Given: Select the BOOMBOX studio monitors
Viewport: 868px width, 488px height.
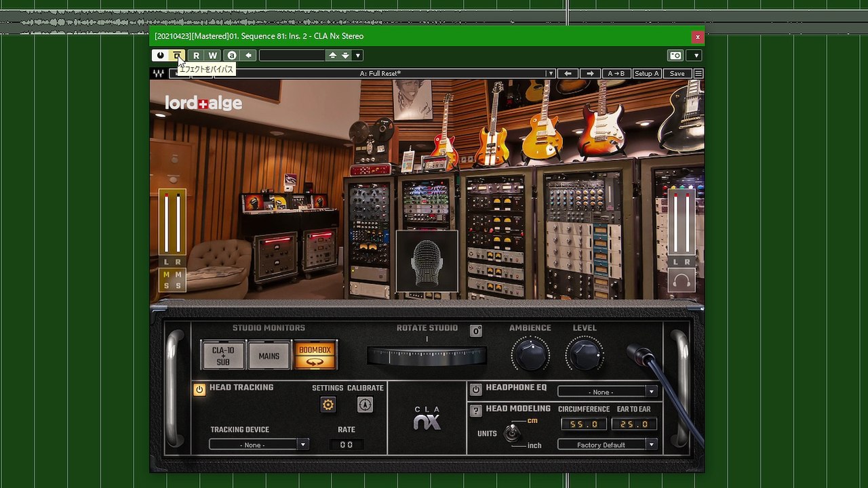Looking at the screenshot, I should pos(315,356).
